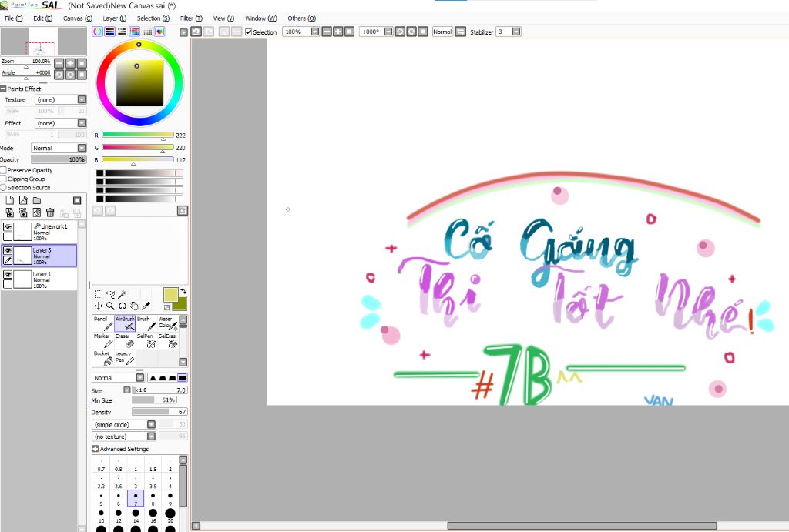Open the layer Mode dropdown
This screenshot has width=789, height=532.
[x=59, y=148]
